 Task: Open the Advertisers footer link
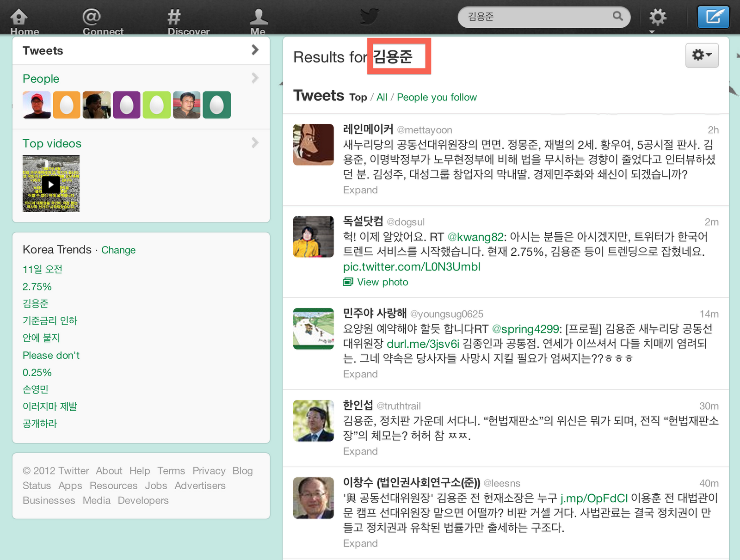tap(200, 486)
